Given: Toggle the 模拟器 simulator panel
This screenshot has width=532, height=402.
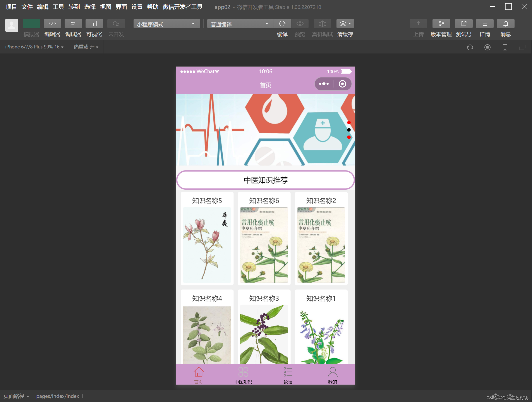Looking at the screenshot, I should pyautogui.click(x=31, y=24).
